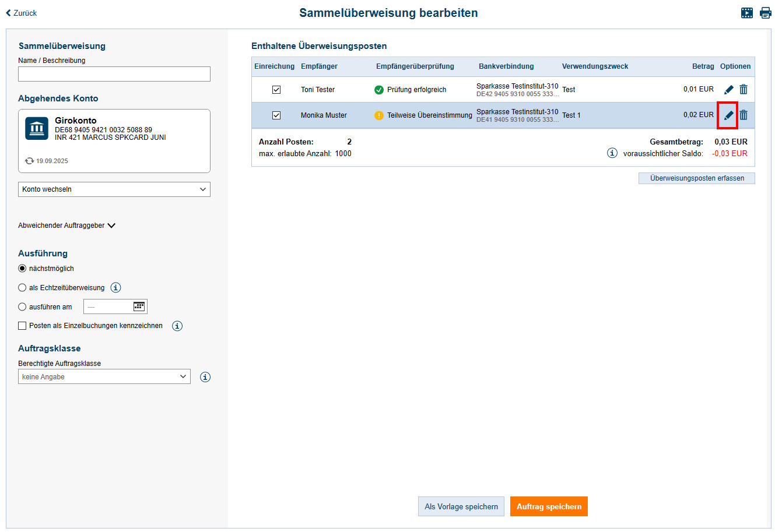This screenshot has width=775, height=532.
Task: Toggle Einreichung for Monika Muster
Action: (x=276, y=115)
